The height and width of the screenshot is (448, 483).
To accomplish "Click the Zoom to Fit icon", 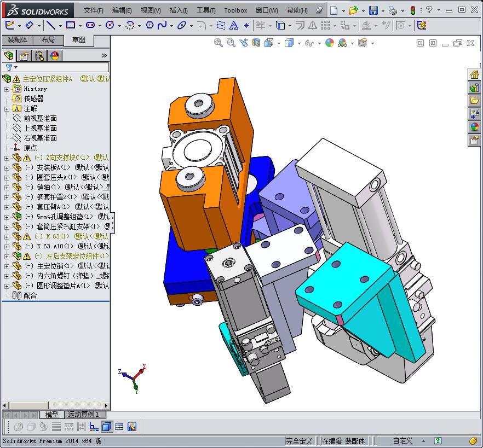I will coord(218,43).
